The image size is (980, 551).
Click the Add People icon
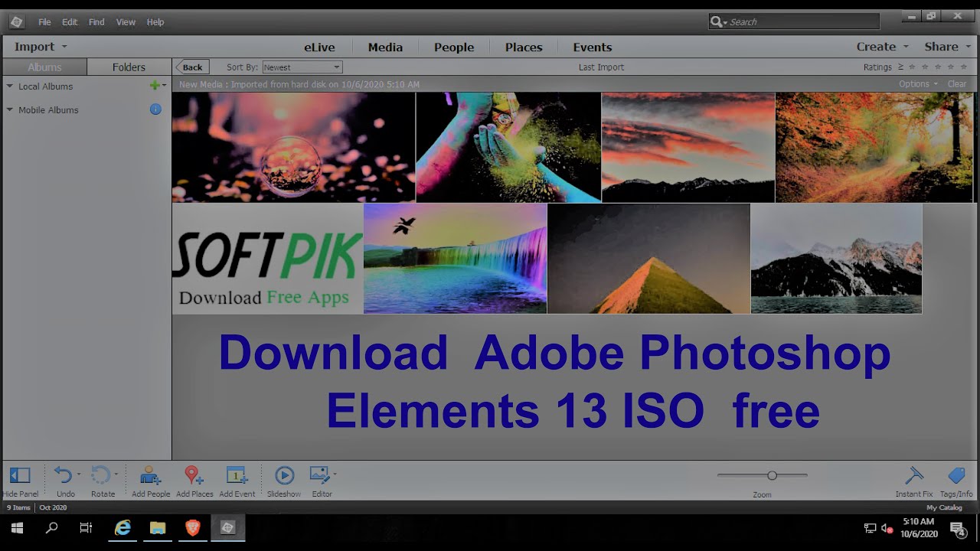(x=150, y=475)
